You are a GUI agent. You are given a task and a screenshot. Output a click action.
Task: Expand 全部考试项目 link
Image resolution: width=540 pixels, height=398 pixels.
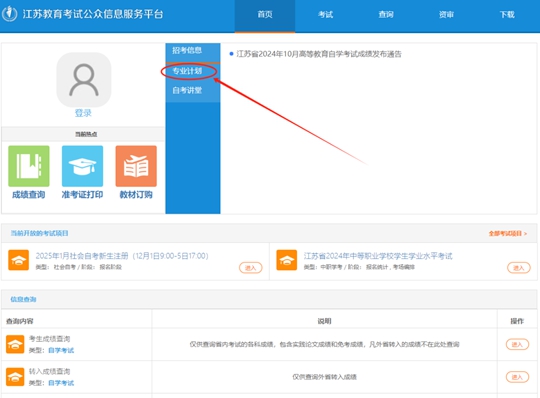click(x=508, y=233)
